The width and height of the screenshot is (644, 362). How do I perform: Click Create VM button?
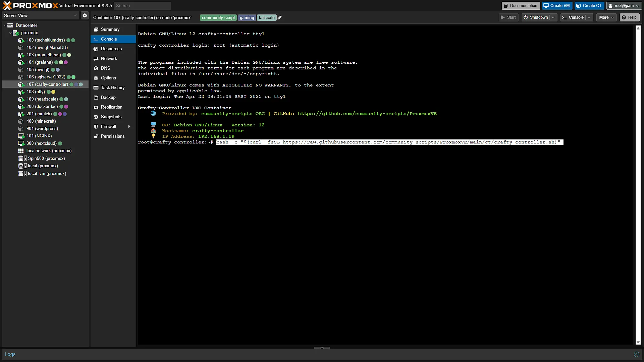click(x=556, y=6)
